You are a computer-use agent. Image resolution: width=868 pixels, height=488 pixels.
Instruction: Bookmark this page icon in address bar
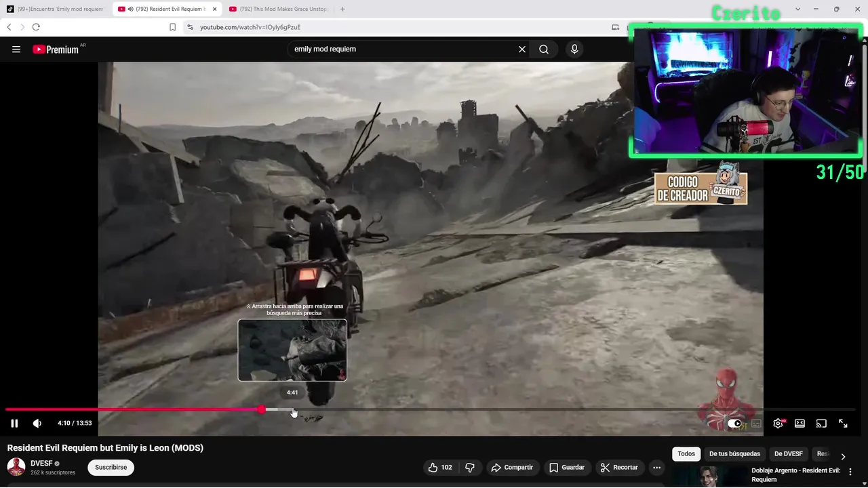coord(173,27)
